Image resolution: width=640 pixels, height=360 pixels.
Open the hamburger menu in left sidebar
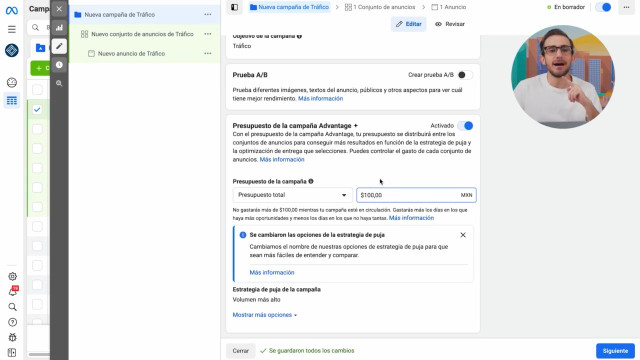coord(12,29)
